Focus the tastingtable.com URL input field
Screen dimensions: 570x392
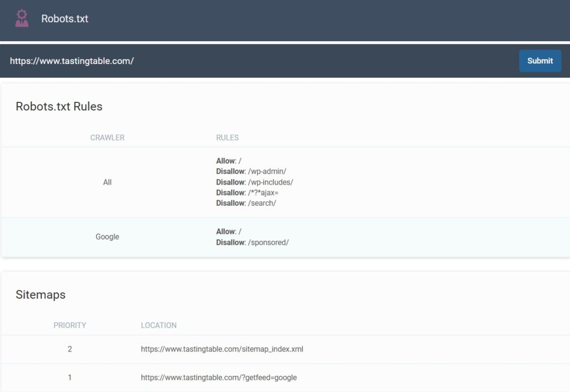click(256, 61)
